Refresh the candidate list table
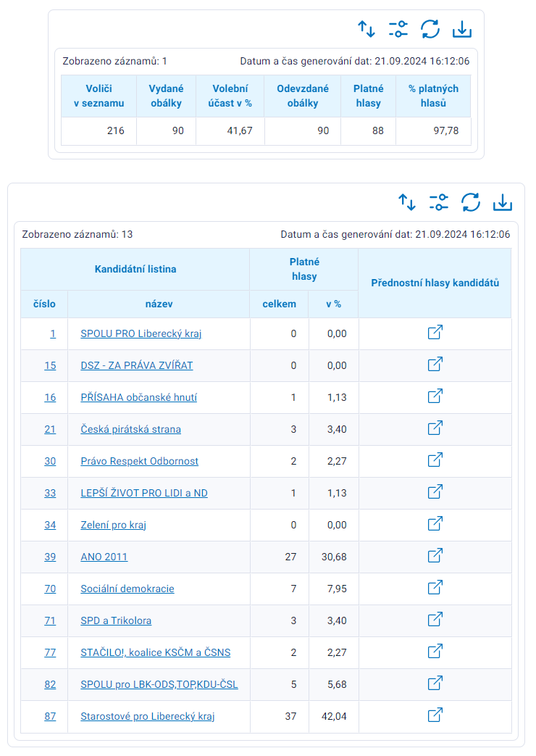 [x=470, y=202]
